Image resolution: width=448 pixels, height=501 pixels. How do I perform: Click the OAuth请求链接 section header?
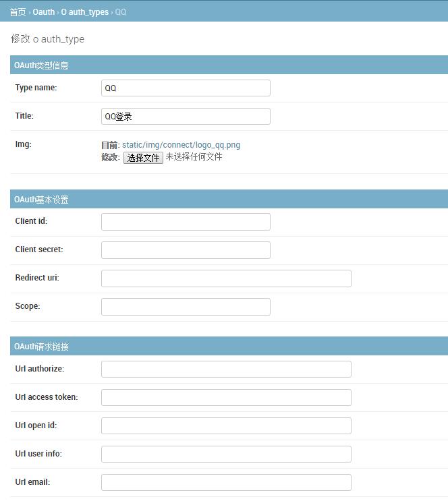(229, 346)
